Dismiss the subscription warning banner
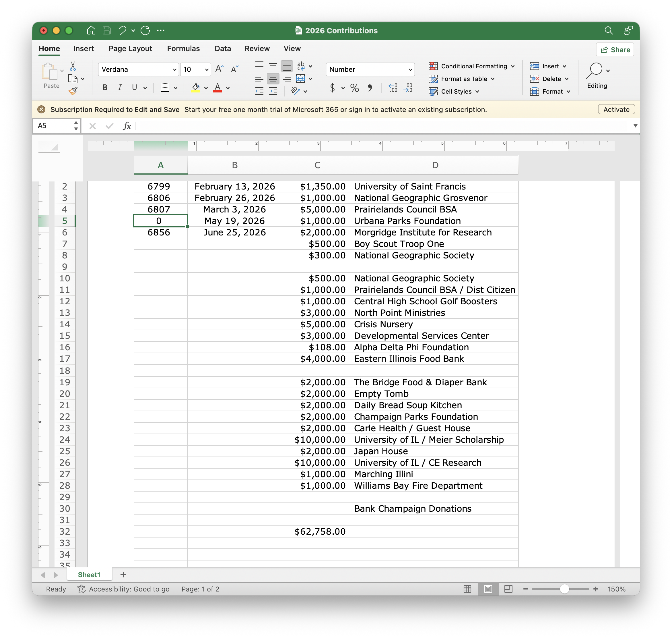This screenshot has height=638, width=672. [42, 109]
